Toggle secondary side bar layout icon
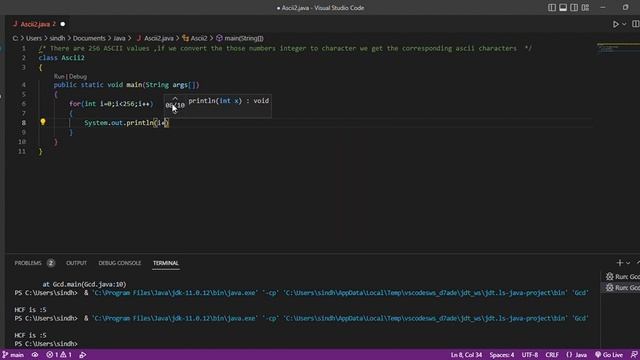Viewport: 640px width, 360px height. pyautogui.click(x=574, y=7)
